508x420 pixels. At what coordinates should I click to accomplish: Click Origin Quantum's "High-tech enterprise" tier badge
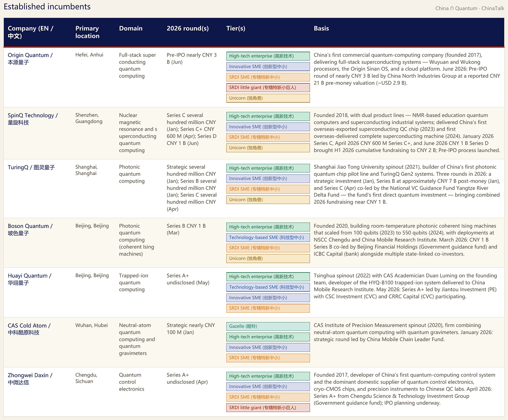click(x=268, y=56)
